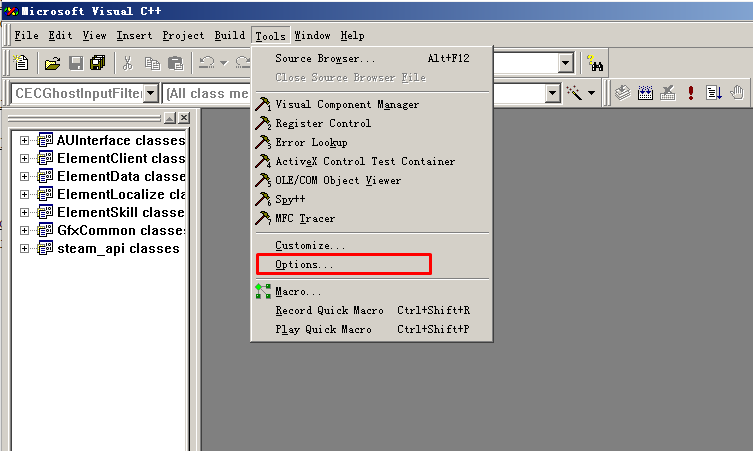
Task: Open the Build menu
Action: pyautogui.click(x=230, y=36)
